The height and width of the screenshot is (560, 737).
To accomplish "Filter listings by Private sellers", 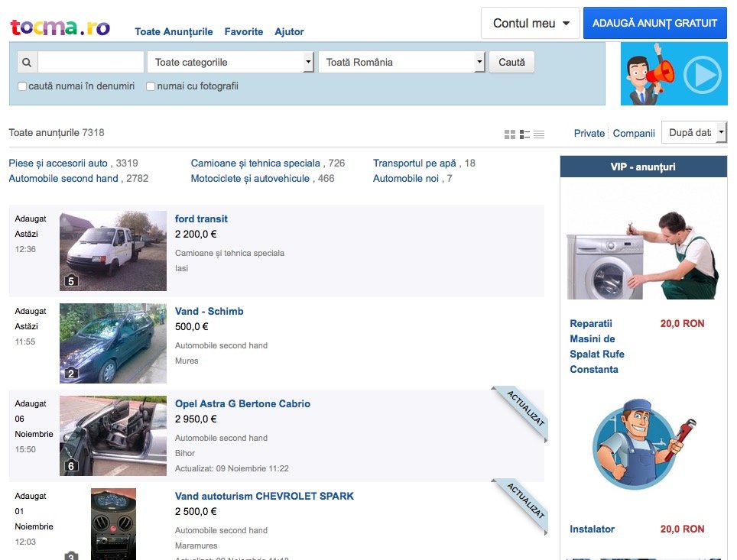I will pyautogui.click(x=589, y=134).
